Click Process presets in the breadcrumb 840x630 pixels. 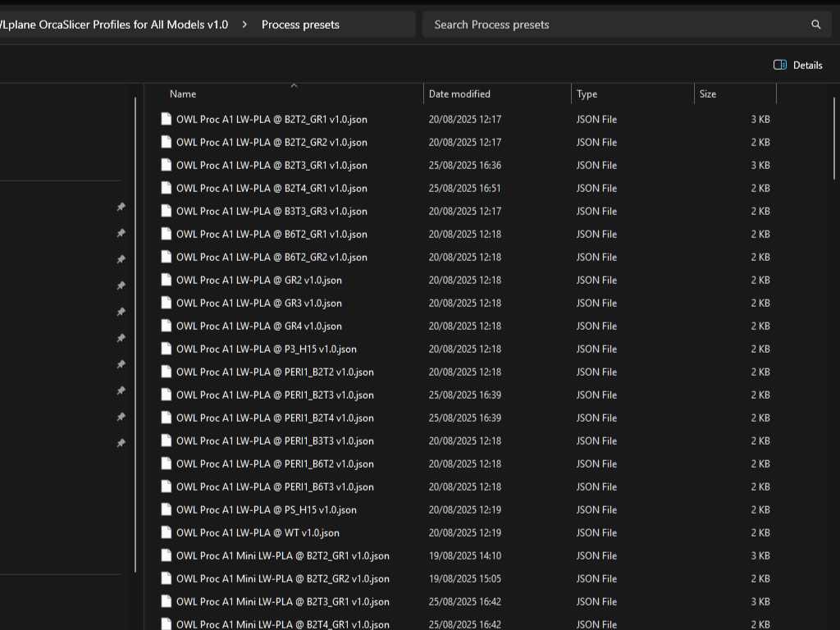click(300, 25)
